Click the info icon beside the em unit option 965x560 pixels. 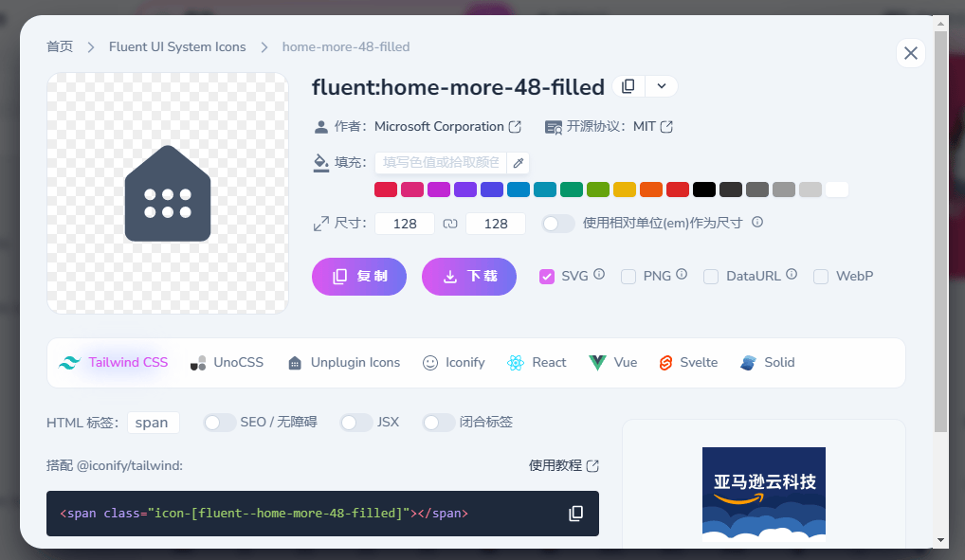tap(757, 223)
